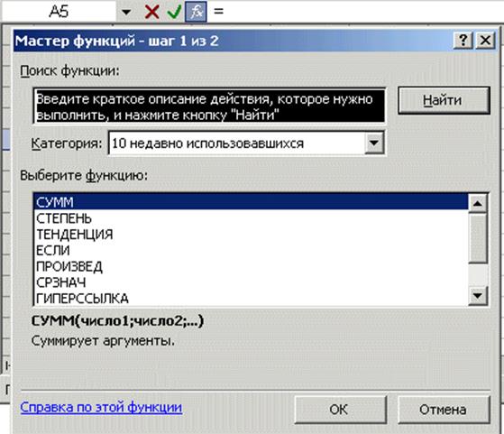Select the ТЕНДЕНЦИЯ function
This screenshot has width=504, height=434.
coord(251,235)
